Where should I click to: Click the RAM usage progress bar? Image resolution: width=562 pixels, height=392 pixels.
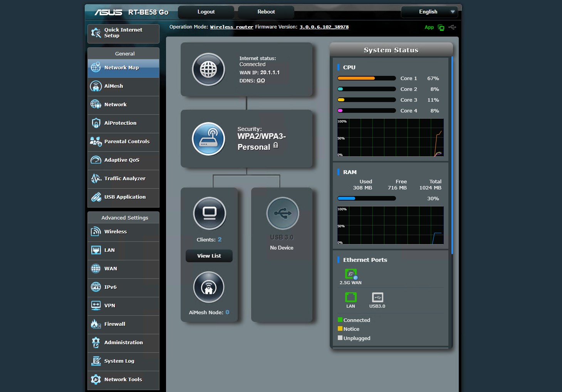(366, 199)
